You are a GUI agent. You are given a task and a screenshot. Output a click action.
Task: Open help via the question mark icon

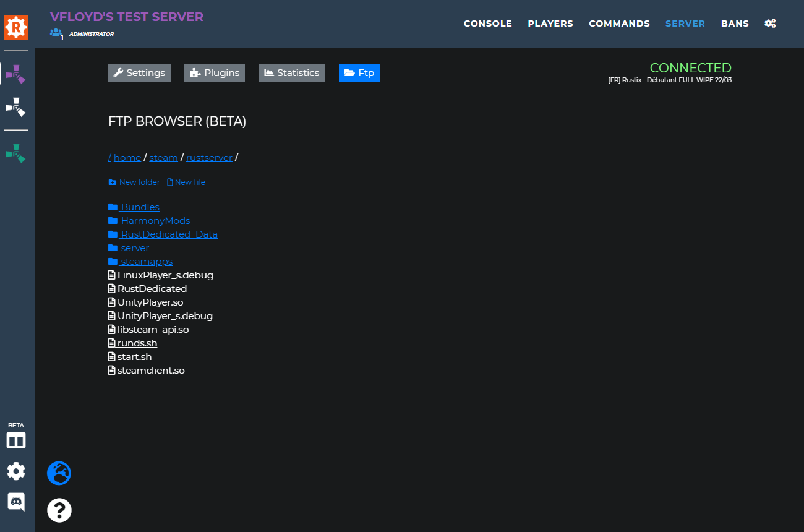[x=59, y=510]
